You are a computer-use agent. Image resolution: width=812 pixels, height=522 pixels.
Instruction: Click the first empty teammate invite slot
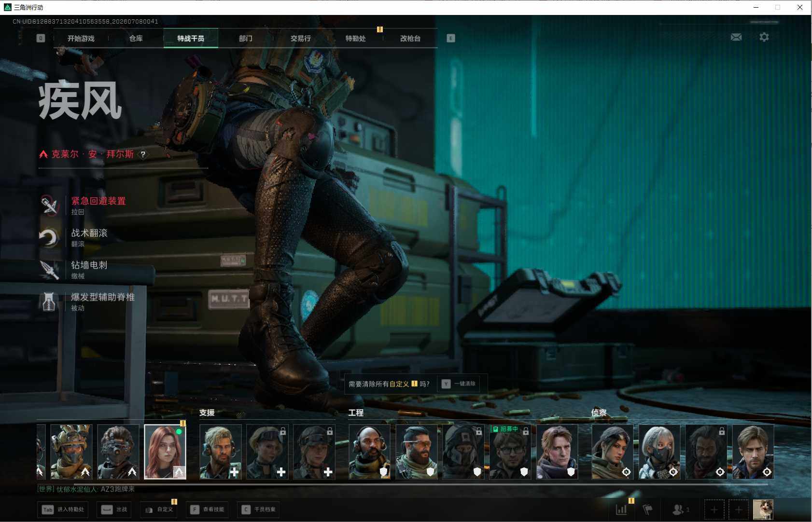714,509
